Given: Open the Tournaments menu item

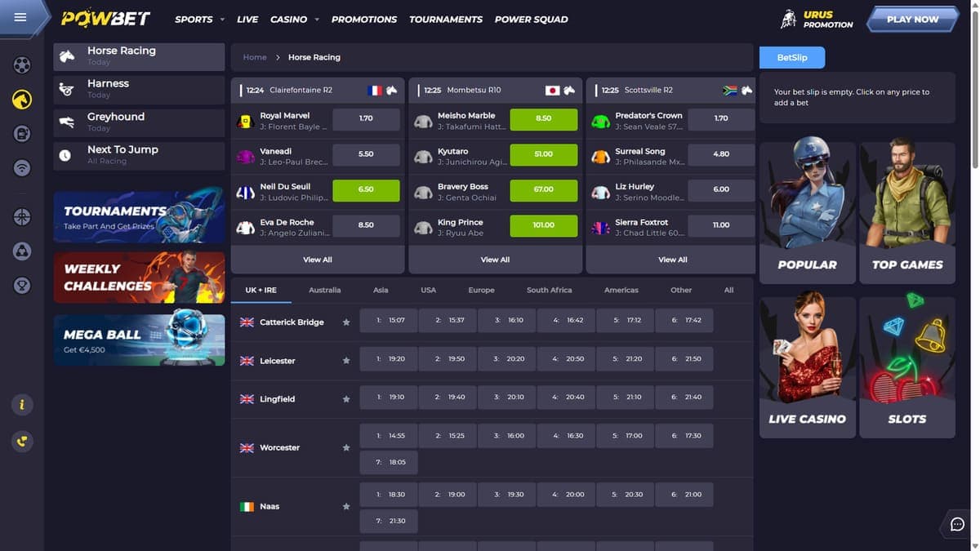Looking at the screenshot, I should click(x=446, y=19).
